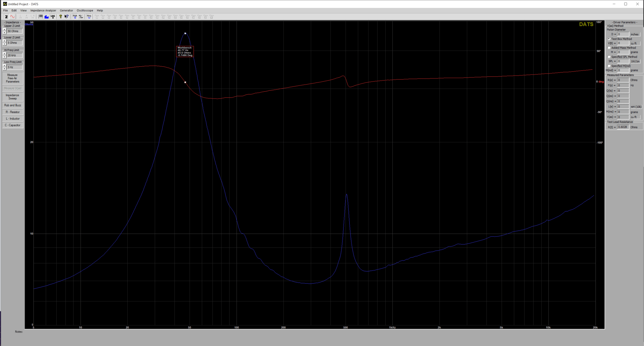Click the Mem 3 memory slot icon
The image size is (644, 346).
(109, 17)
